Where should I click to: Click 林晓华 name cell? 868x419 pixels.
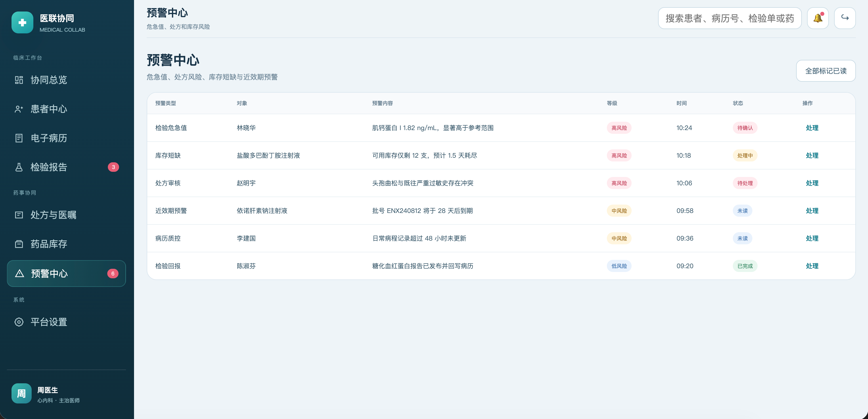point(246,128)
